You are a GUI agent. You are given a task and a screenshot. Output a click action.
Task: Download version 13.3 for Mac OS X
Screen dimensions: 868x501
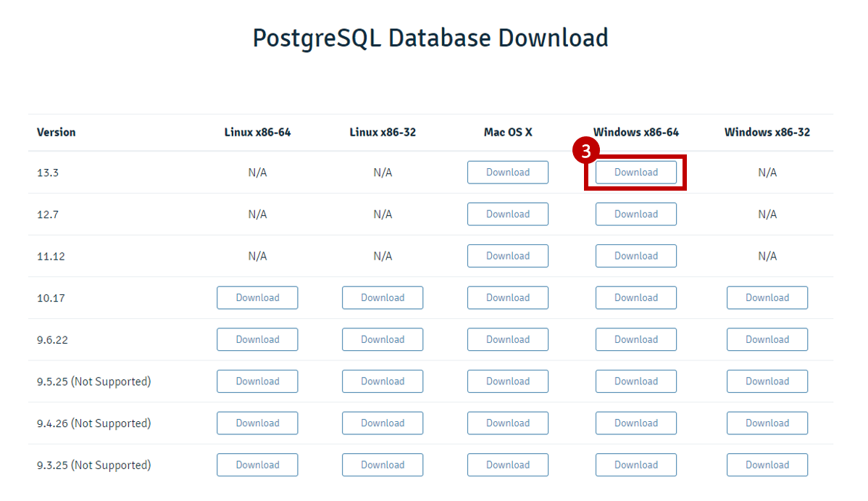pyautogui.click(x=508, y=173)
